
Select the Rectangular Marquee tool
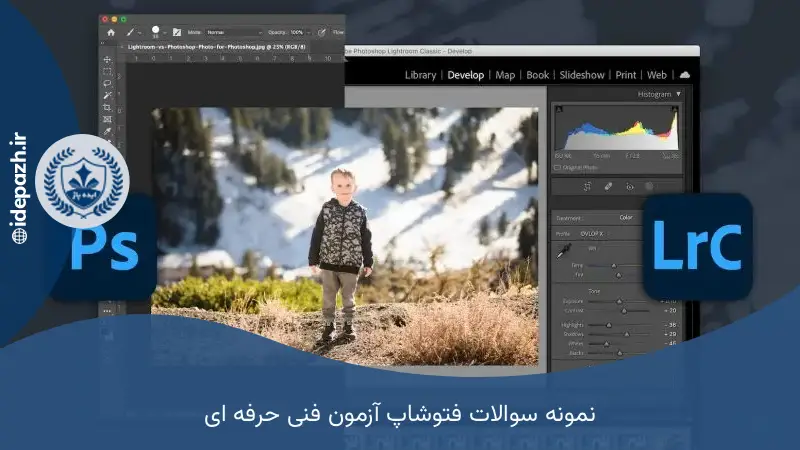[107, 71]
